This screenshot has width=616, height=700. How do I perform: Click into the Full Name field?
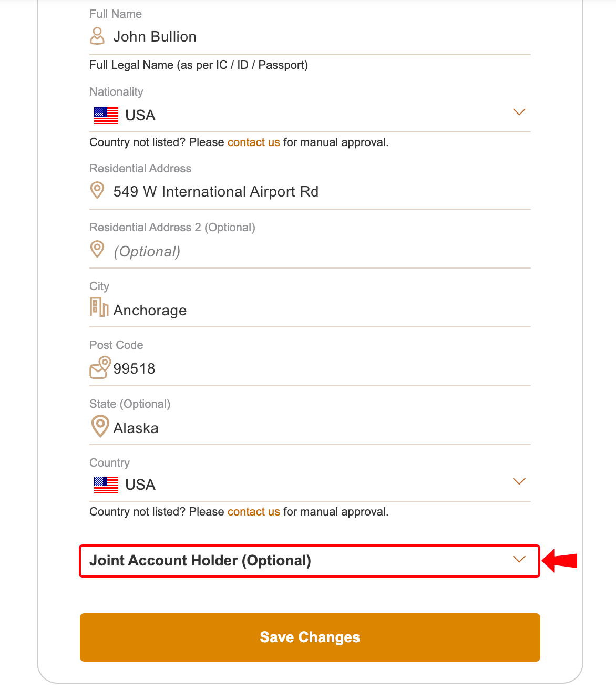pyautogui.click(x=315, y=37)
